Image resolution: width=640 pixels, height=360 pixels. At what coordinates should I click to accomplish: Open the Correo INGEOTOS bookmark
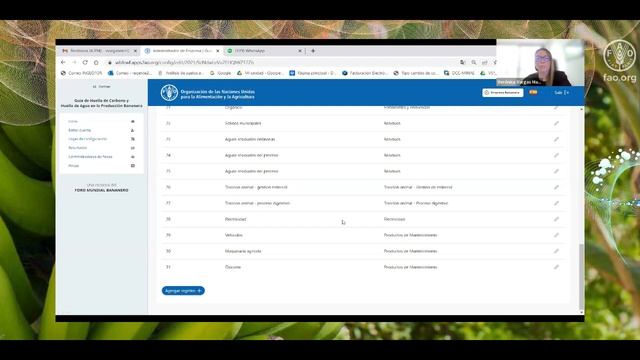tap(82, 73)
